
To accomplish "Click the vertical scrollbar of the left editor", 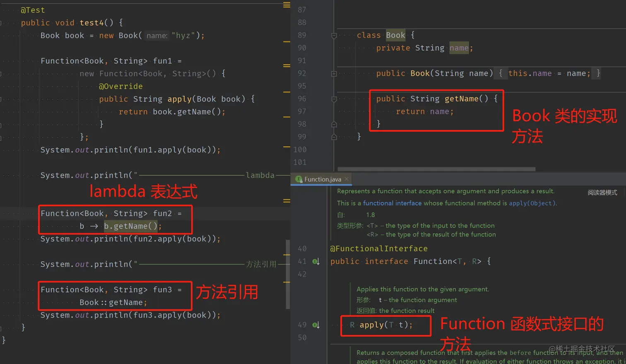I will pos(287,274).
